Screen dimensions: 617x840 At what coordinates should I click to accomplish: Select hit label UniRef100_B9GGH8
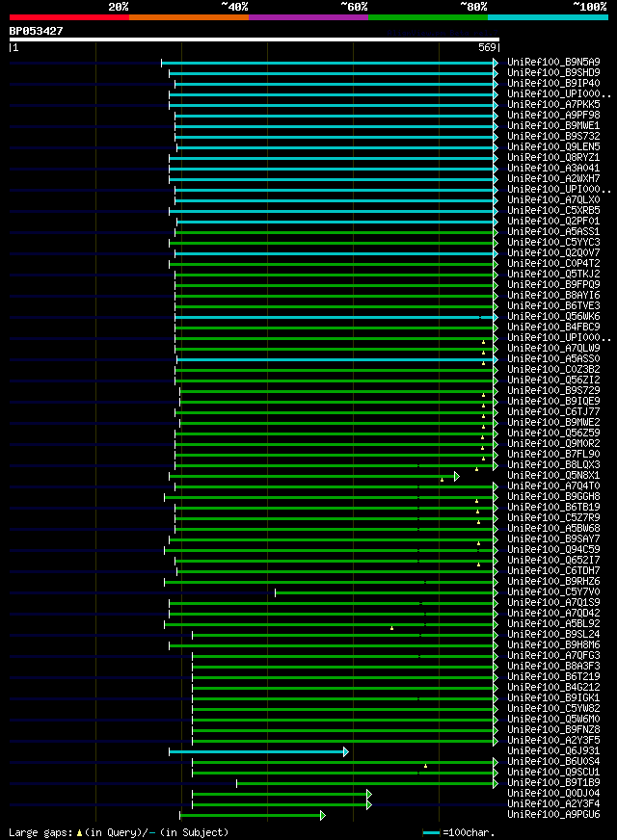[553, 497]
